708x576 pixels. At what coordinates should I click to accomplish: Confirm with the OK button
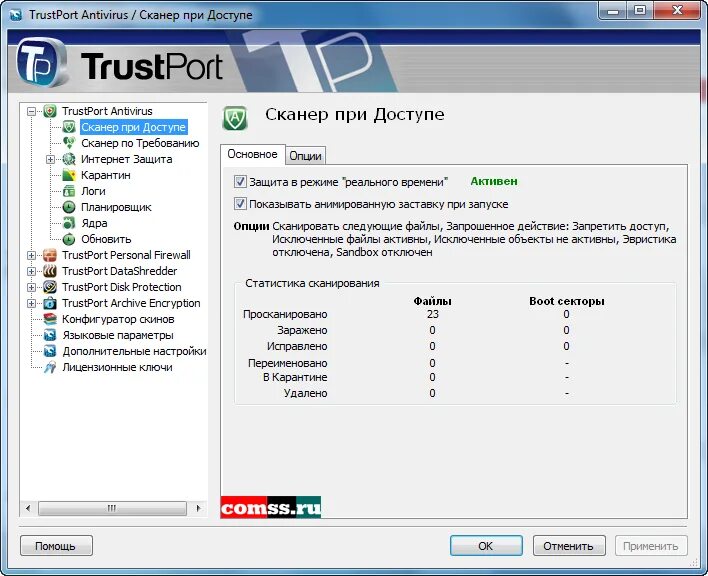[486, 546]
